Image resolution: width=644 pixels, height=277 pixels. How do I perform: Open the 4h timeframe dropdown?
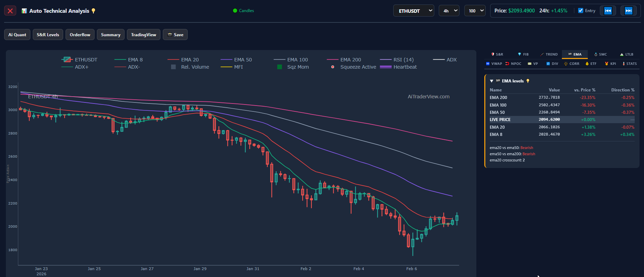point(449,11)
